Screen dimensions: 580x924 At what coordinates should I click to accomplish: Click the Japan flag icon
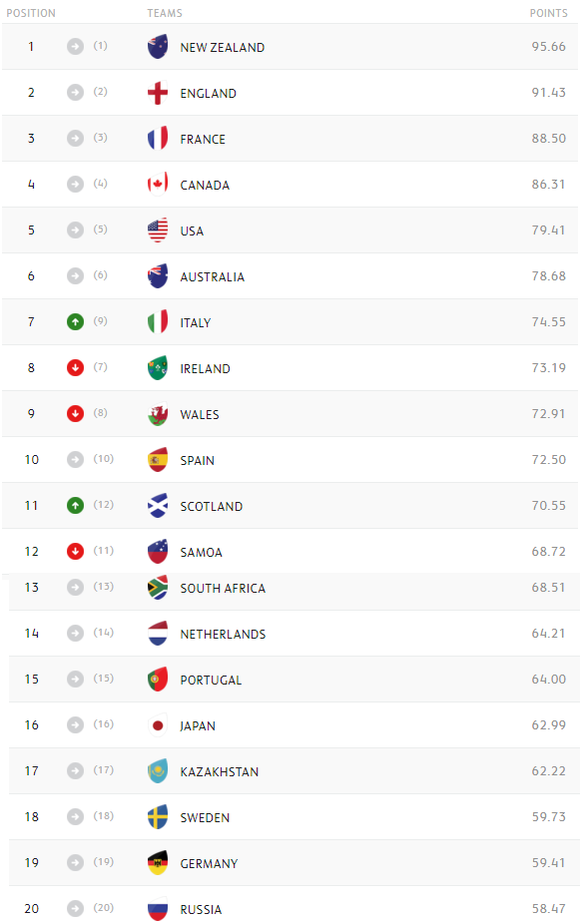click(x=158, y=725)
